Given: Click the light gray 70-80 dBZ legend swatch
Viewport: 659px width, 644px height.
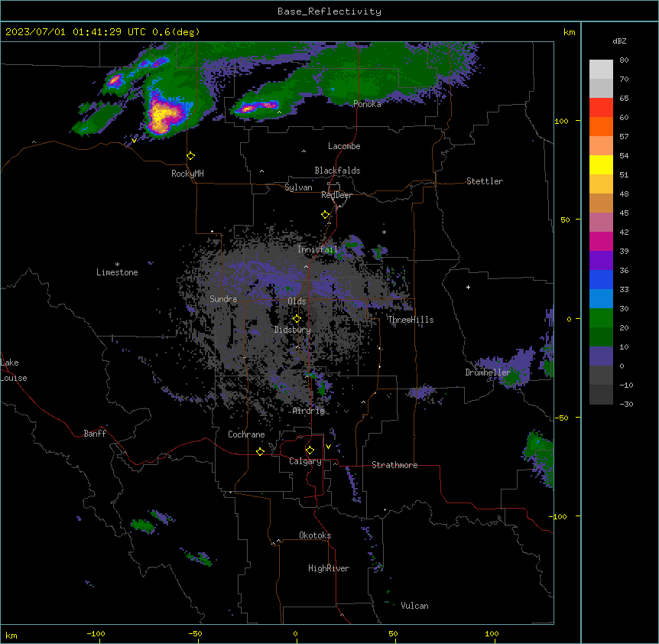Looking at the screenshot, I should tap(601, 70).
